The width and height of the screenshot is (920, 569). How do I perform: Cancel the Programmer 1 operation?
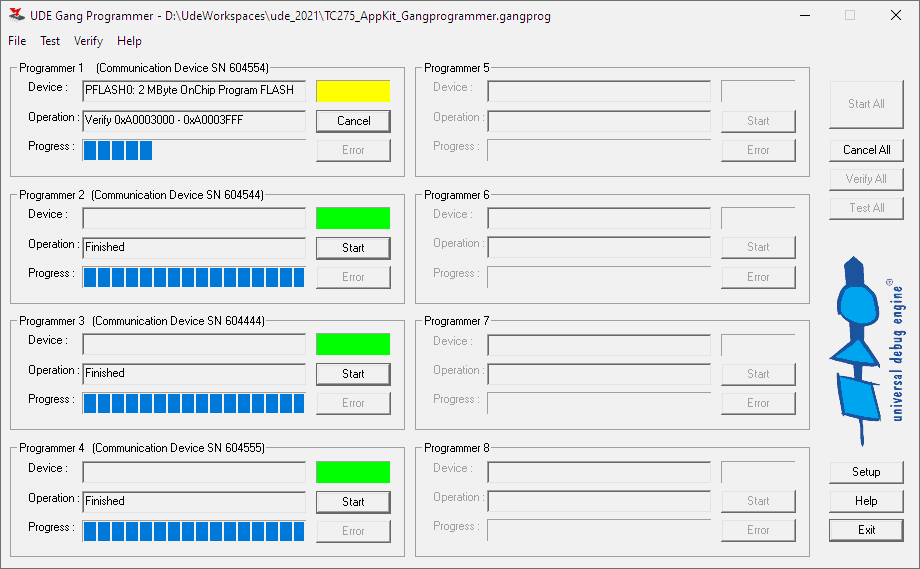[x=353, y=121]
